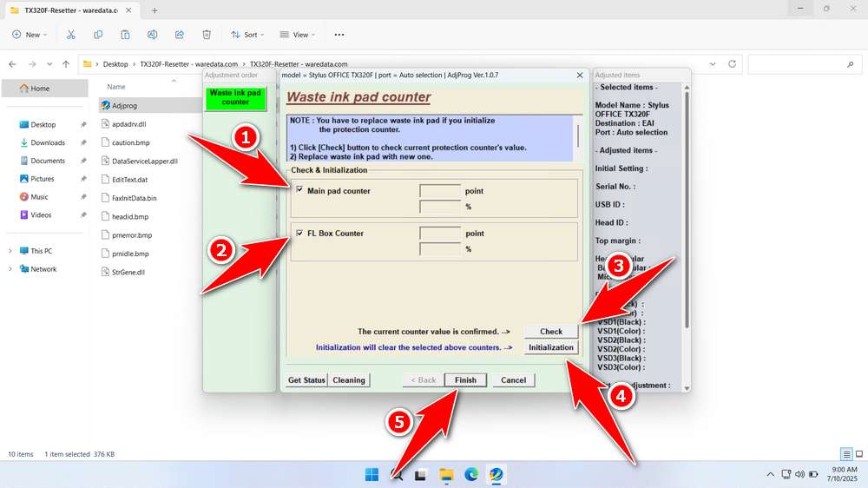The height and width of the screenshot is (488, 868).
Task: Toggle the Main pad counter checkbox
Action: tap(299, 189)
